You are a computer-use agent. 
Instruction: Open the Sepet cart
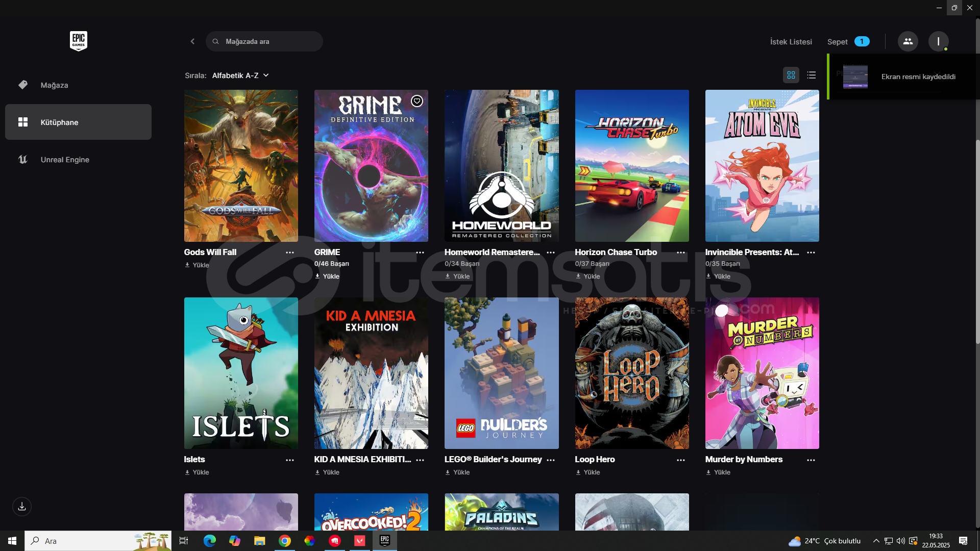848,42
